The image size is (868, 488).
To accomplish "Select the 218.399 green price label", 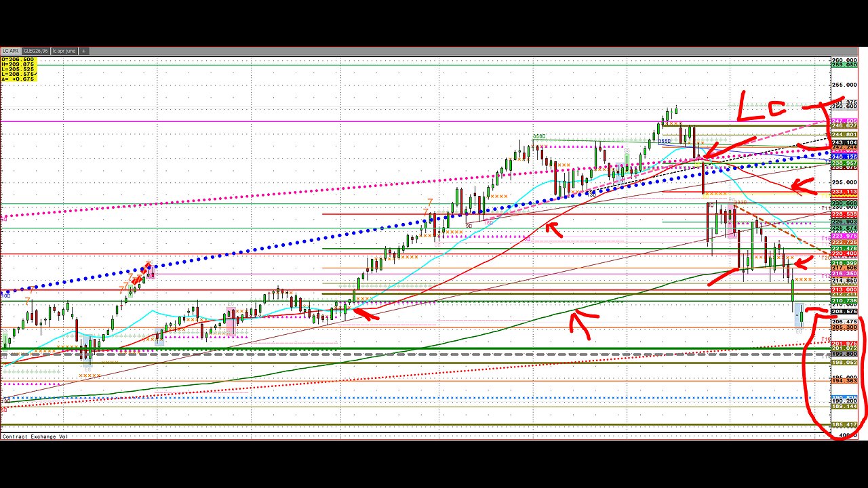I will tap(844, 263).
